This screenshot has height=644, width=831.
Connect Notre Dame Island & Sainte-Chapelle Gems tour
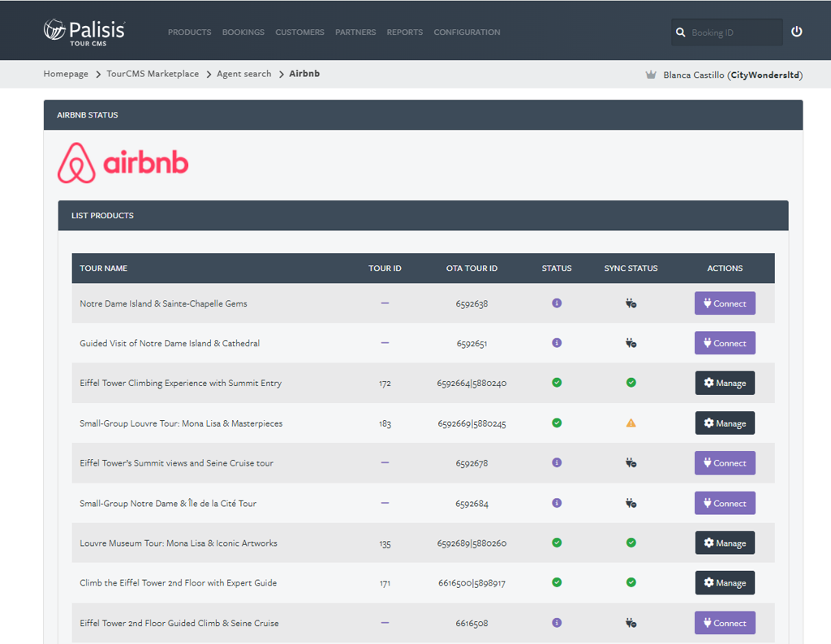[x=725, y=303]
